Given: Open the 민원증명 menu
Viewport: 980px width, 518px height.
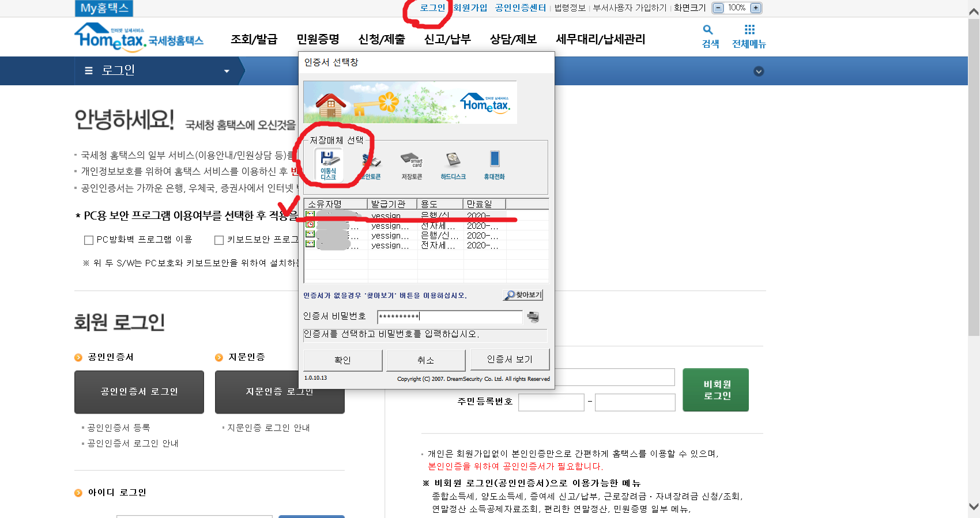Looking at the screenshot, I should (318, 39).
